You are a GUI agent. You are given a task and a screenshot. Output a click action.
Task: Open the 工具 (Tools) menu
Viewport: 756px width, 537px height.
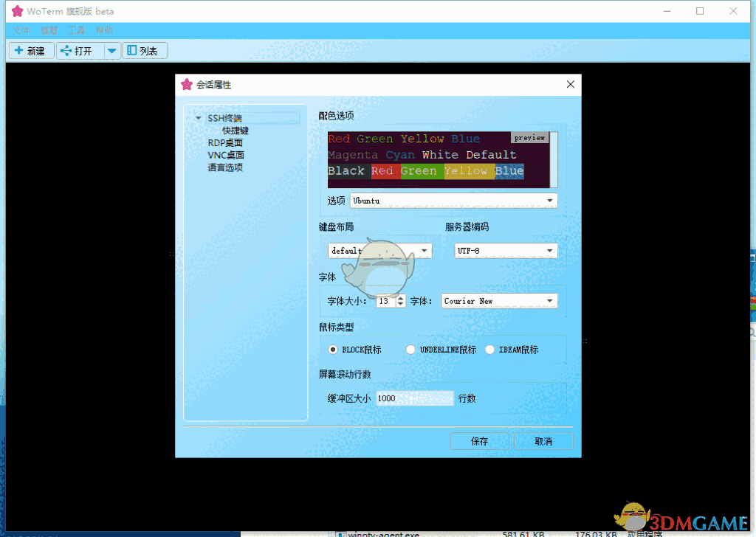(x=76, y=30)
